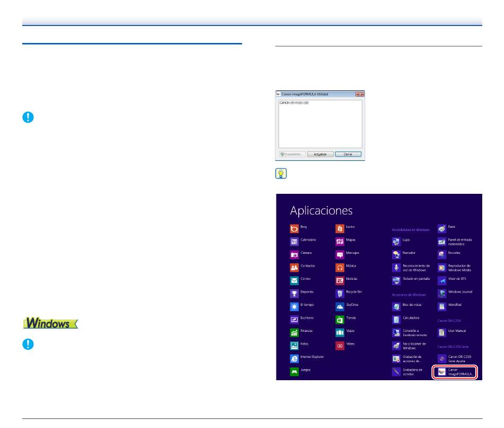Open the Viajes app tile
This screenshot has height=428, width=504.
pos(345,332)
